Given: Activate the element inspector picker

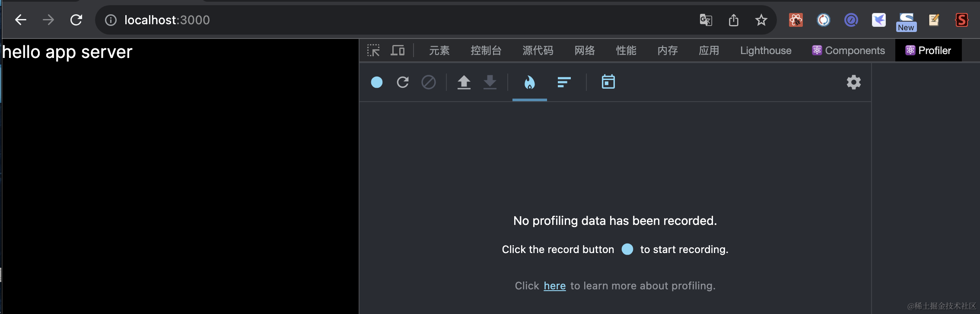Looking at the screenshot, I should [x=373, y=51].
